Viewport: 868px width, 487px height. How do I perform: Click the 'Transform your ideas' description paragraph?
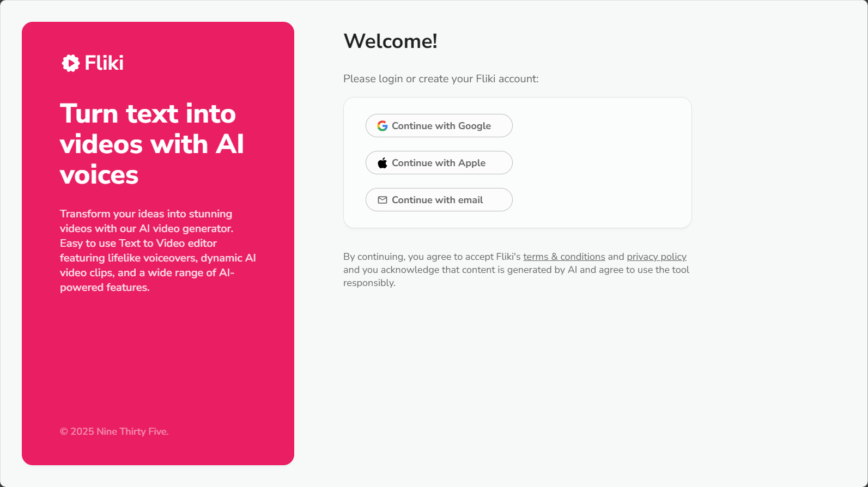[x=158, y=251]
